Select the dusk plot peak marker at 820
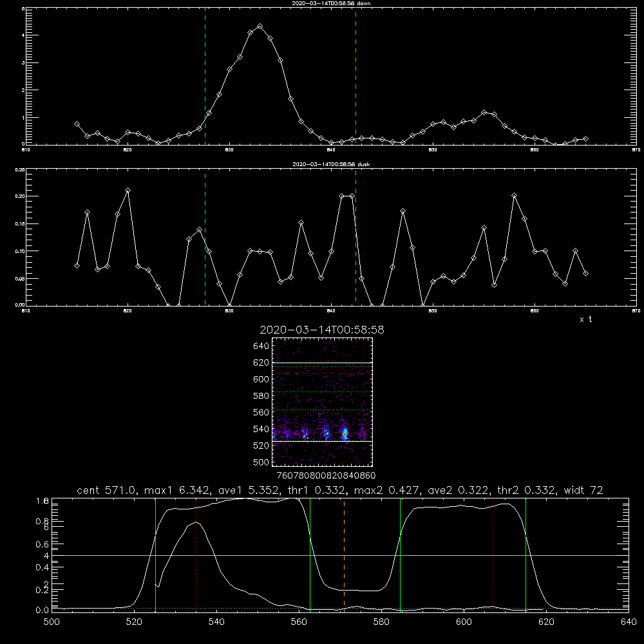Screen dimensions: 644x644 pyautogui.click(x=128, y=190)
